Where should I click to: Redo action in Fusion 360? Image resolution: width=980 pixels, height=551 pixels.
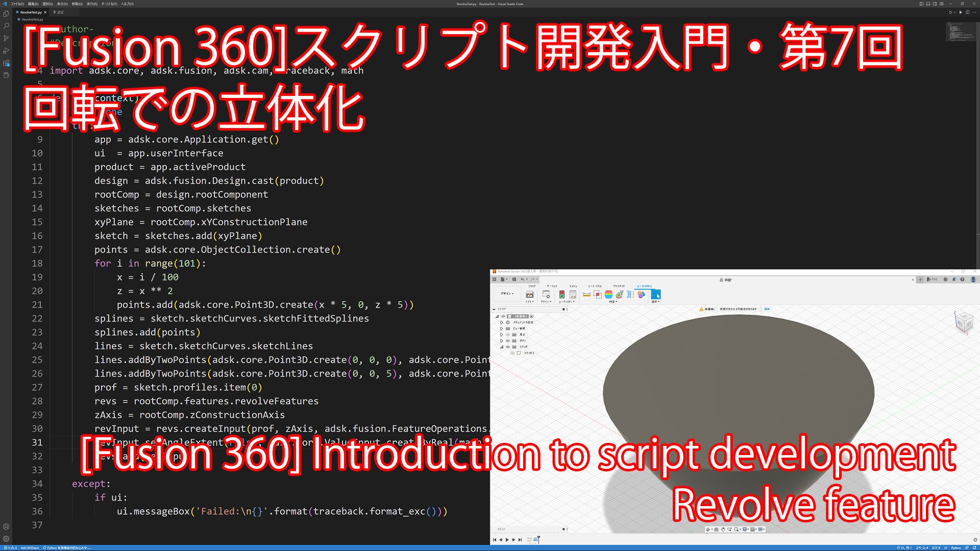(533, 280)
